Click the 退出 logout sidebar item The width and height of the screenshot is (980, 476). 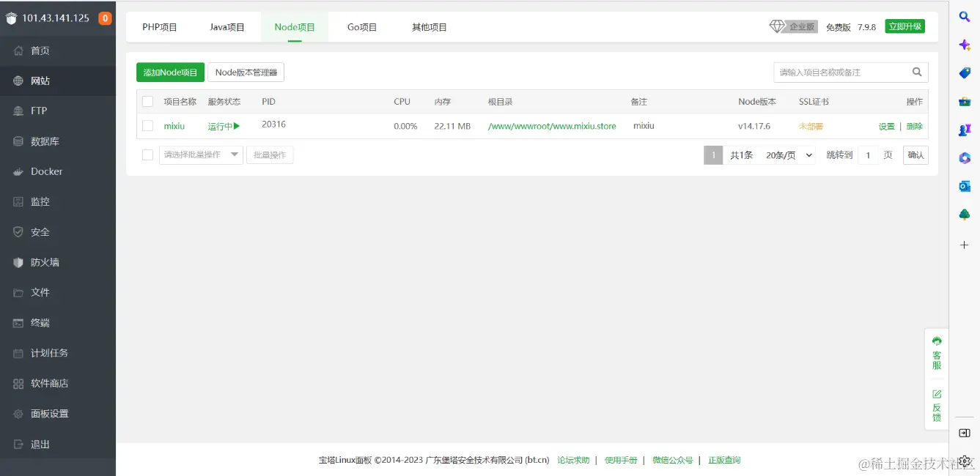coord(58,444)
